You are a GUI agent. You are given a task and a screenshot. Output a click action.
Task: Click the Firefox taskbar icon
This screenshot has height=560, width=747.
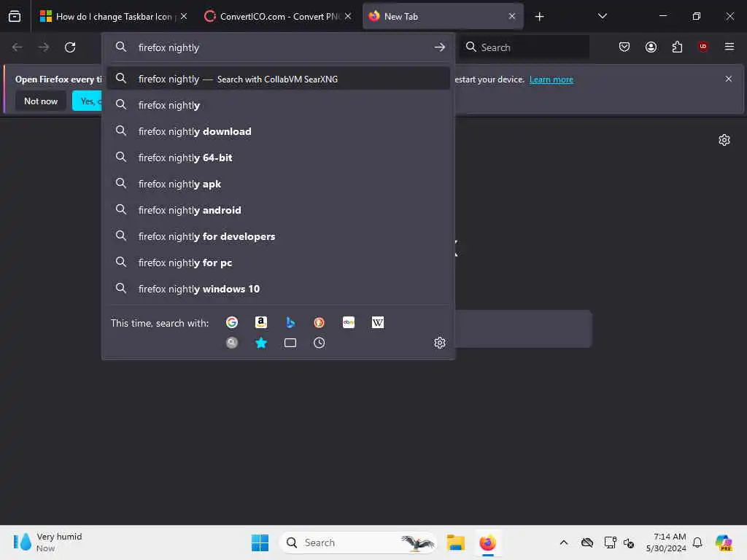pos(487,542)
